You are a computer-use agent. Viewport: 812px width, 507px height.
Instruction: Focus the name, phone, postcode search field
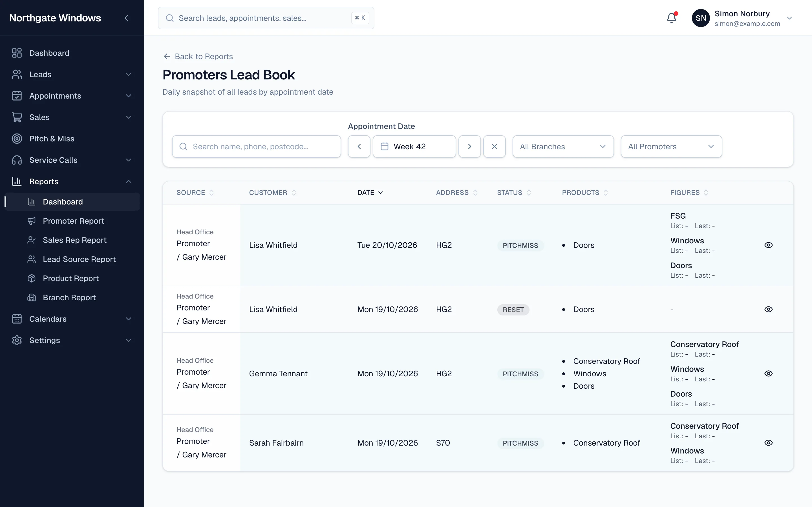(256, 146)
